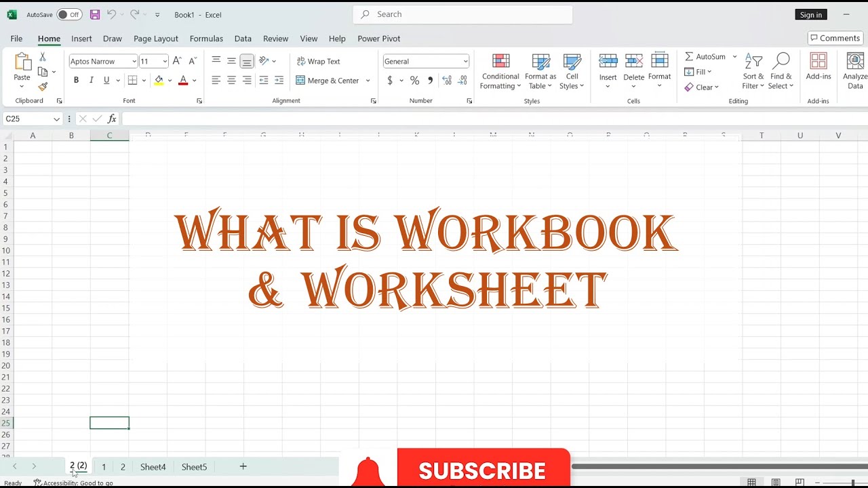868x488 pixels.
Task: Click the Paste clipboard icon
Action: click(22, 62)
